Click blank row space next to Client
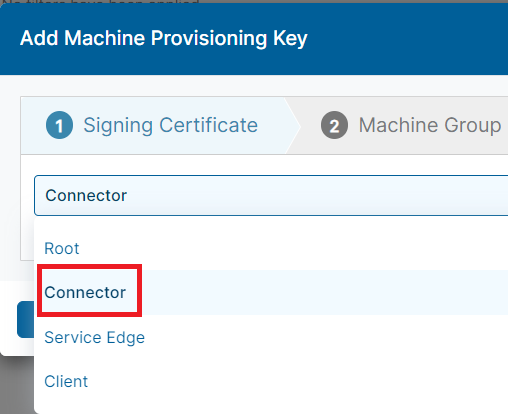This screenshot has height=414, width=508. click(298, 381)
